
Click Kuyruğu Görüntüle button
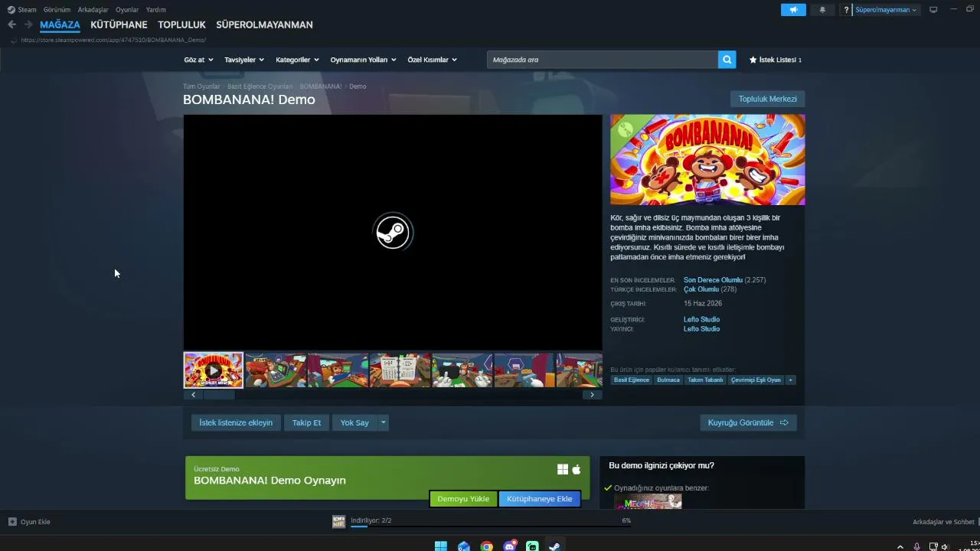pyautogui.click(x=748, y=422)
